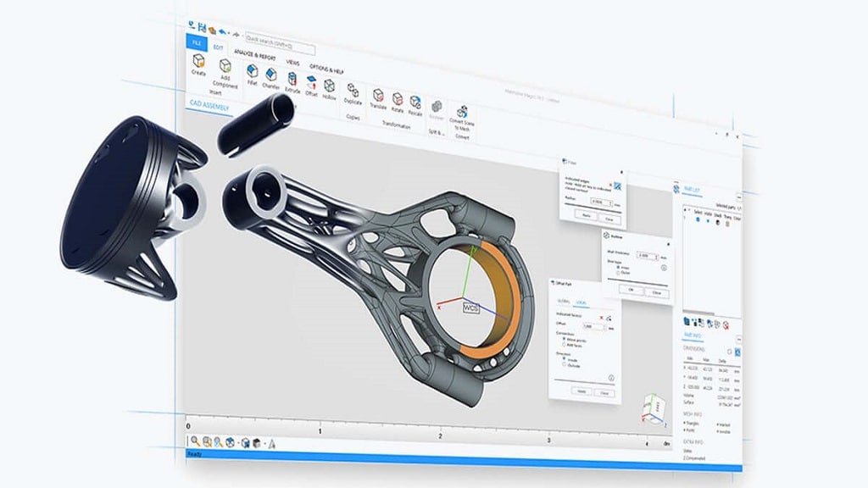Click the Translate transformation icon
This screenshot has width=868, height=488.
point(378,93)
